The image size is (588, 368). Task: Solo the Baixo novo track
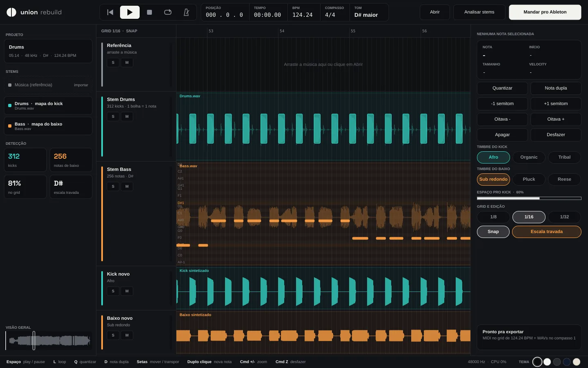(x=113, y=335)
